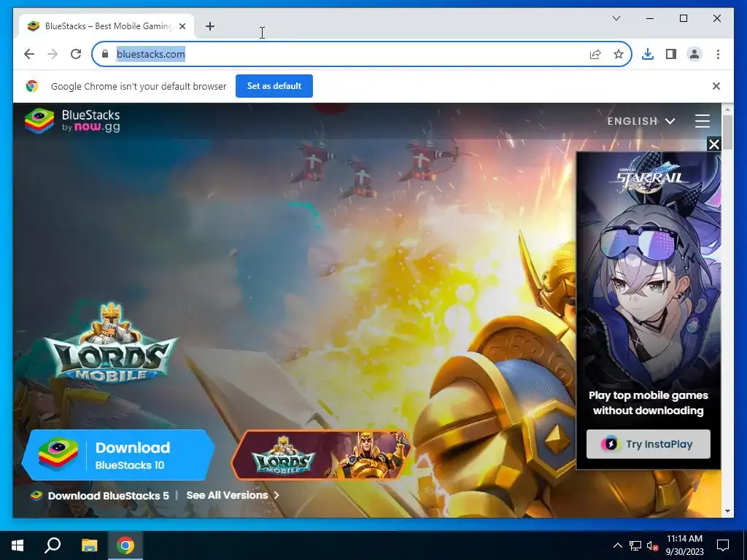Click the page scrollbar thumb

(x=727, y=133)
